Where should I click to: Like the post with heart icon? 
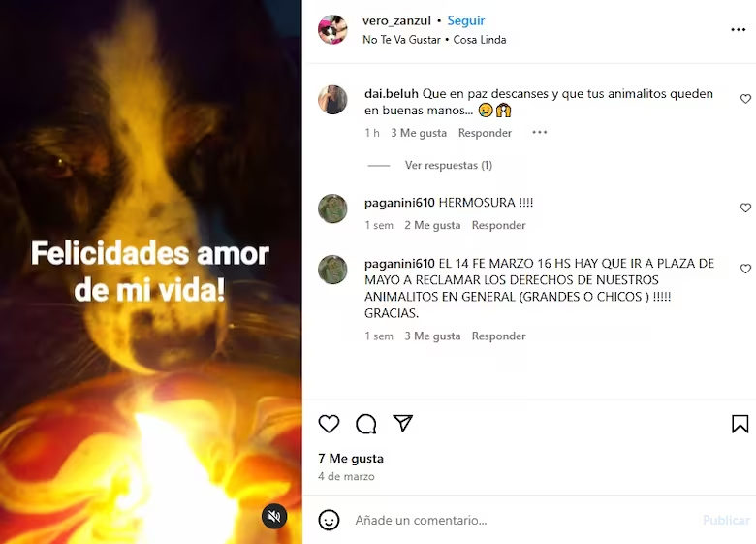[x=329, y=424]
